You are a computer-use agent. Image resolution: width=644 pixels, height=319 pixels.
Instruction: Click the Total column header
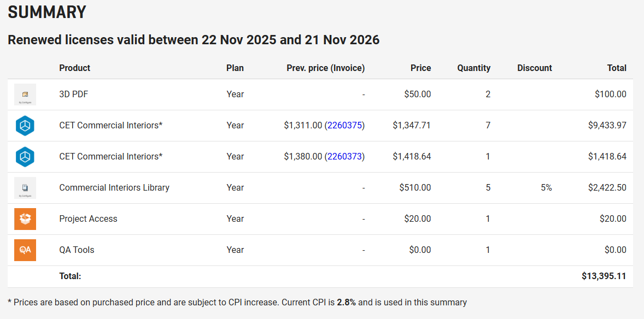pyautogui.click(x=617, y=68)
